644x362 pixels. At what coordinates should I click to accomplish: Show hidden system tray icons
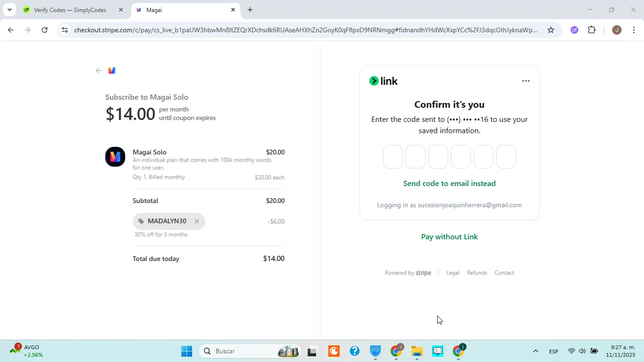pos(535,352)
